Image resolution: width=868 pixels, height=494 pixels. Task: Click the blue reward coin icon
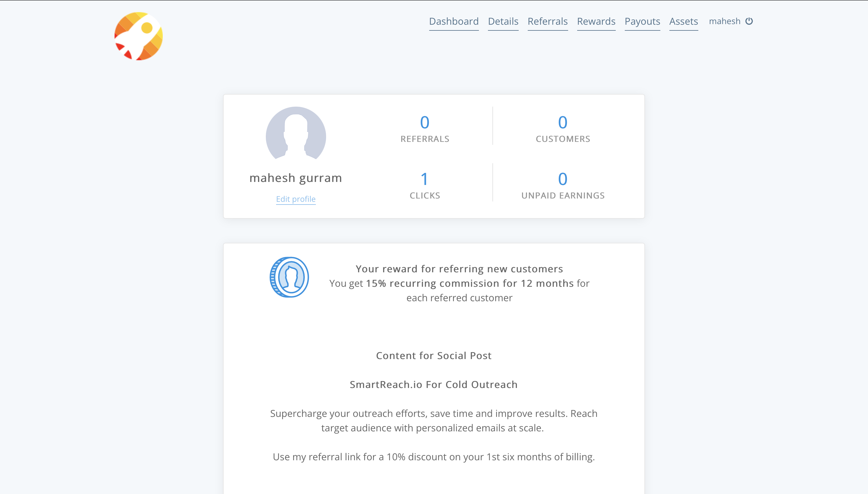[289, 277]
